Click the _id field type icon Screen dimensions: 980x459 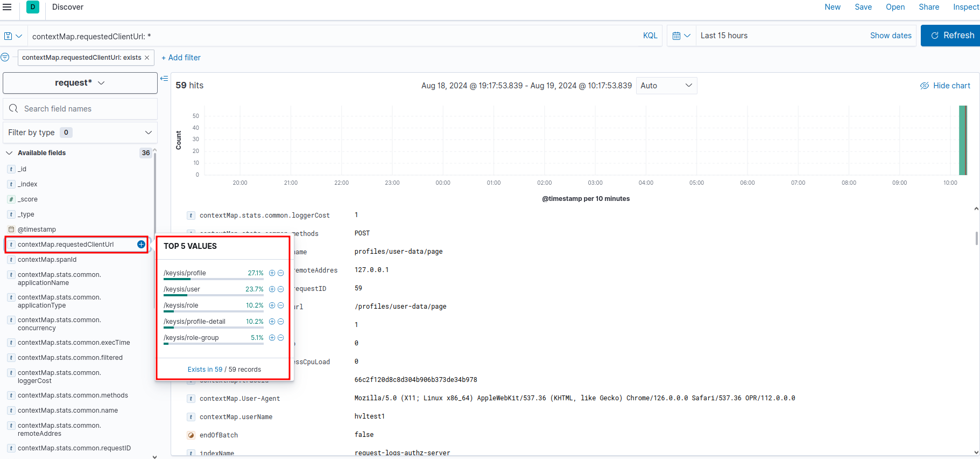tap(11, 169)
